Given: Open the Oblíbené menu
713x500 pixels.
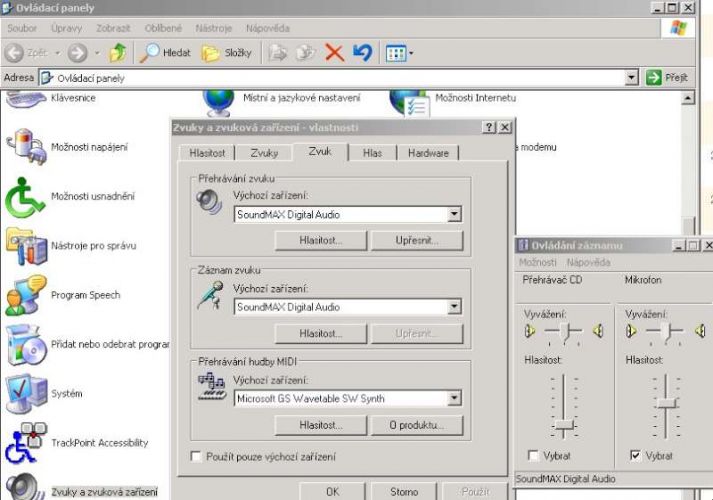Looking at the screenshot, I should [163, 28].
